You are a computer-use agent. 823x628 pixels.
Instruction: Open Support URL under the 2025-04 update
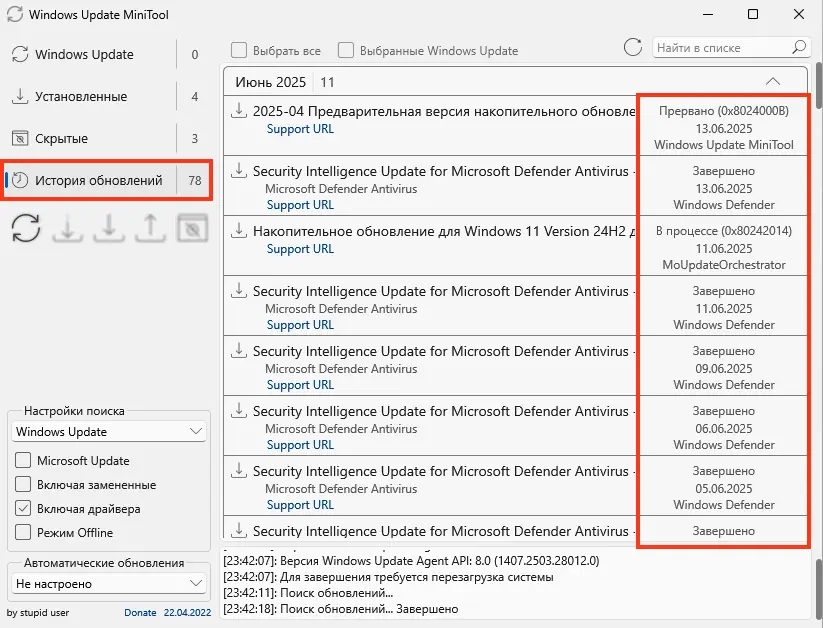tap(300, 129)
